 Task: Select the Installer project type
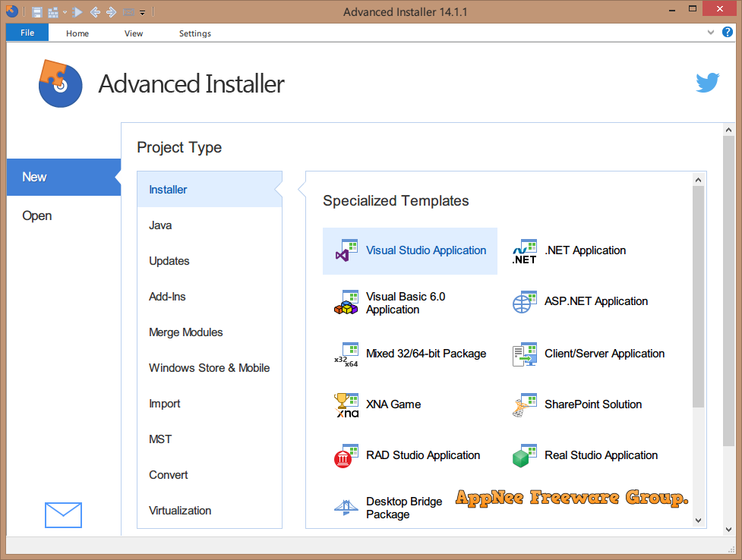(x=209, y=190)
